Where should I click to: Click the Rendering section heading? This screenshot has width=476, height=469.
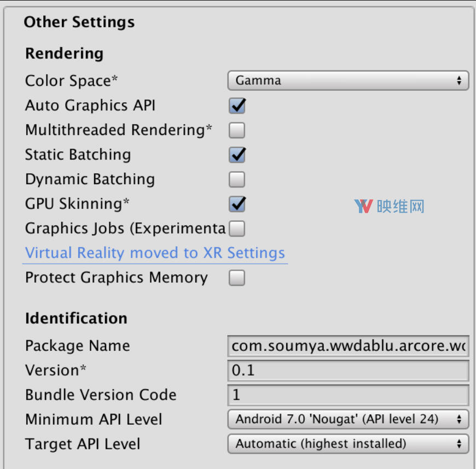(64, 54)
